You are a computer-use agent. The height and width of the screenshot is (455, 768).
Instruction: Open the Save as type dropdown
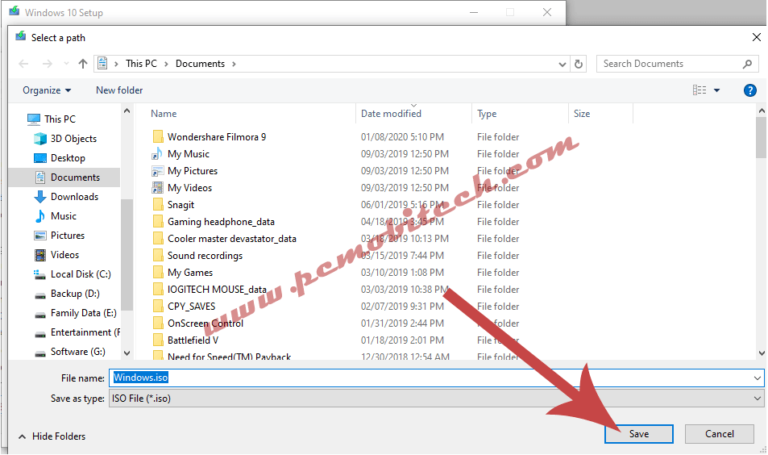click(436, 399)
